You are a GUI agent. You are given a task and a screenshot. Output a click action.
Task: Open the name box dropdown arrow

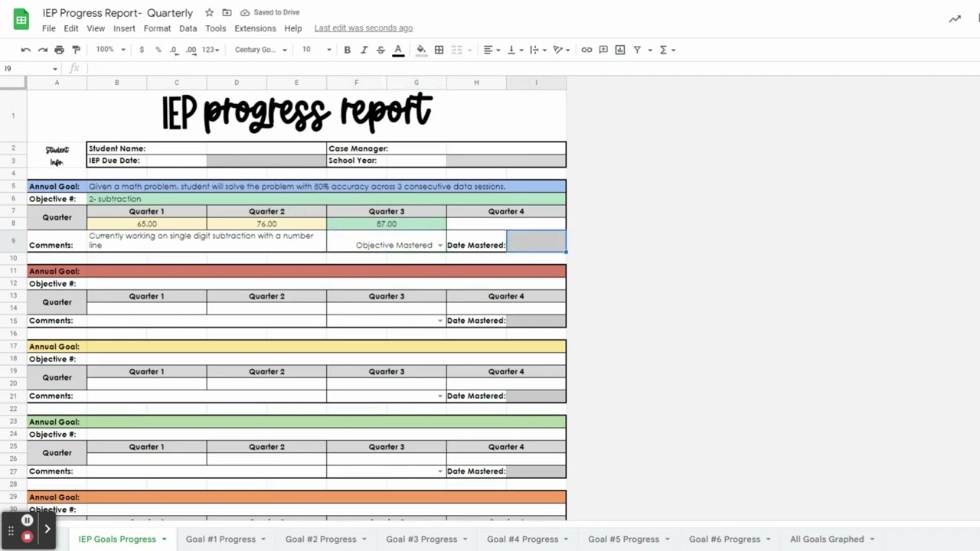coord(55,69)
